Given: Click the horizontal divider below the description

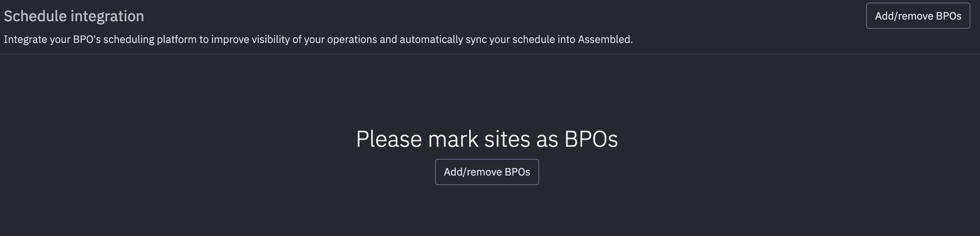Looking at the screenshot, I should tap(490, 54).
